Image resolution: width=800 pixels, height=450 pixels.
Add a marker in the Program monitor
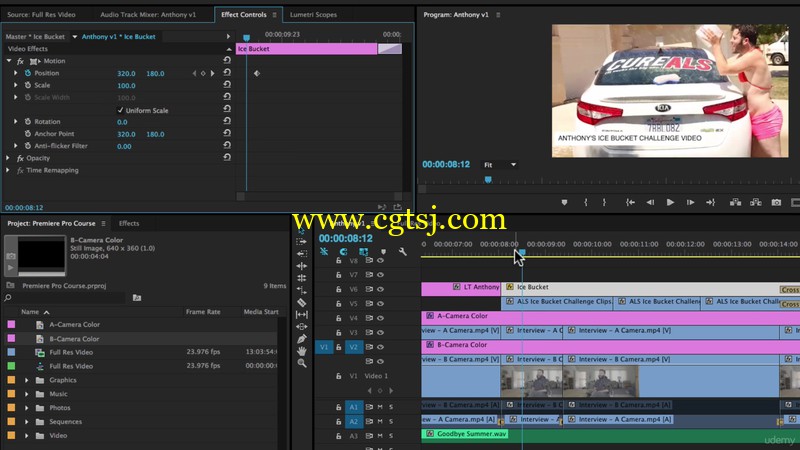pyautogui.click(x=564, y=203)
